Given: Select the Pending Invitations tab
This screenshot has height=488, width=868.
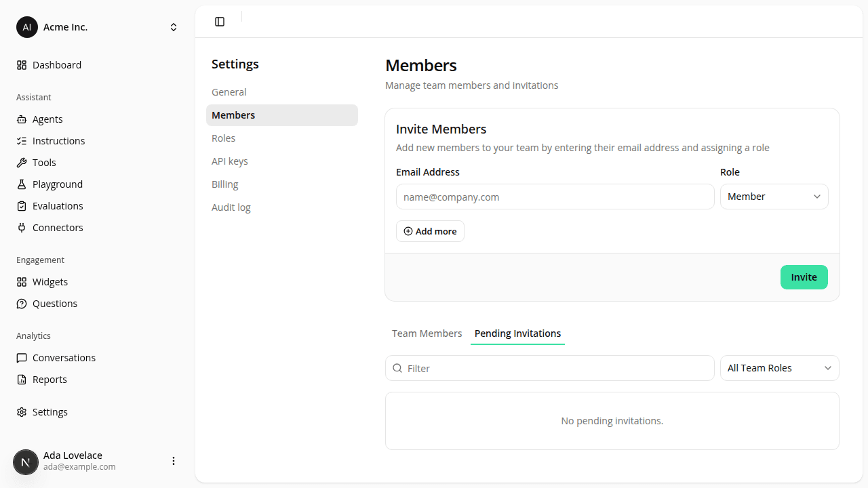Looking at the screenshot, I should pos(517,333).
